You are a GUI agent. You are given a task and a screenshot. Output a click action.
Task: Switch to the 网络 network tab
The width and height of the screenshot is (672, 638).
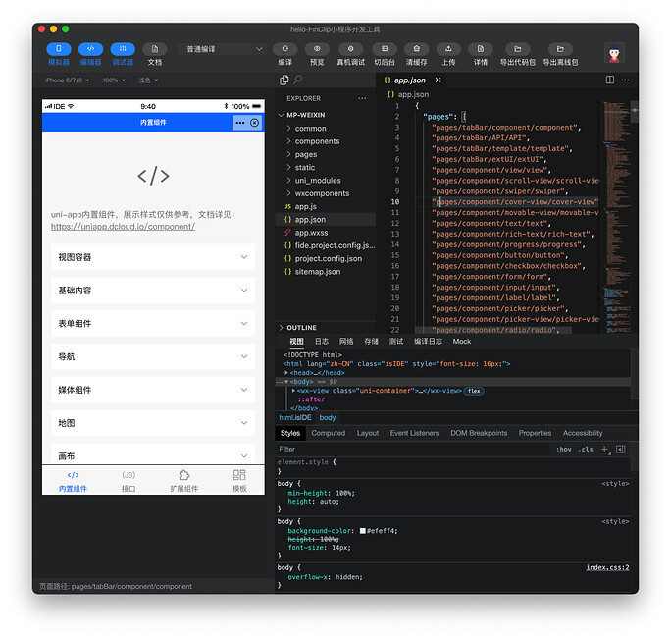point(346,342)
